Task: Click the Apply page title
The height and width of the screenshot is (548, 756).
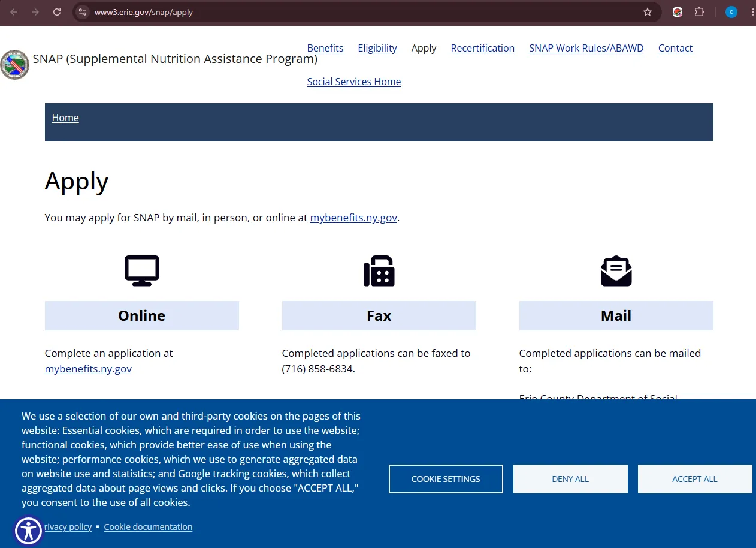Action: [77, 181]
